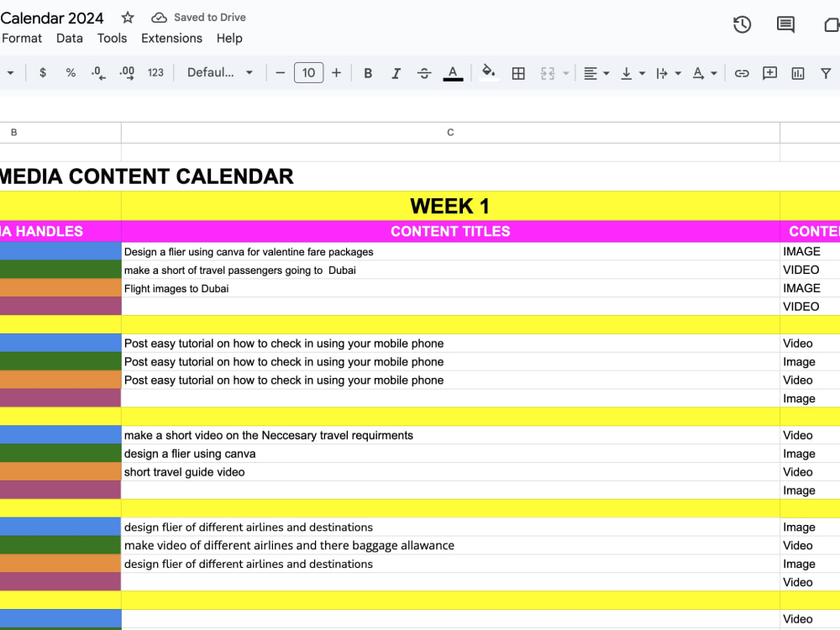840x630 pixels.
Task: Open the Data menu
Action: 70,39
